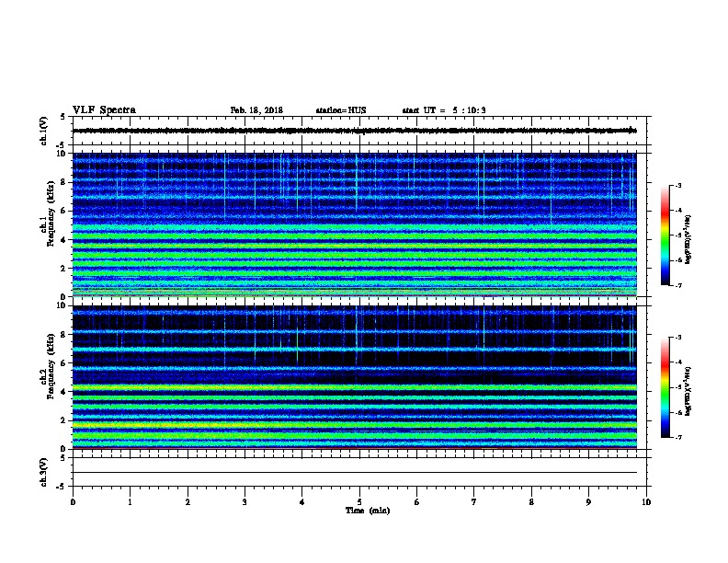
Task: Click the '-3' label on ch.1 color scale
Action: click(677, 185)
